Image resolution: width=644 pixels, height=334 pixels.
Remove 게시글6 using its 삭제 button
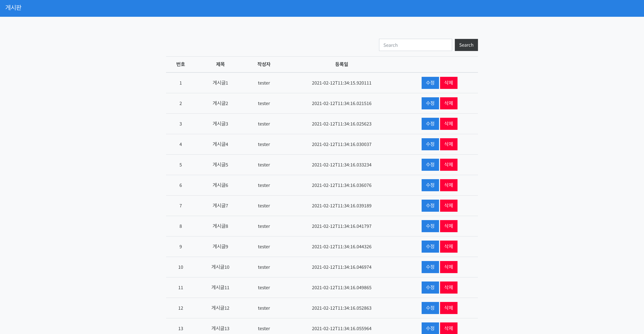(x=448, y=185)
